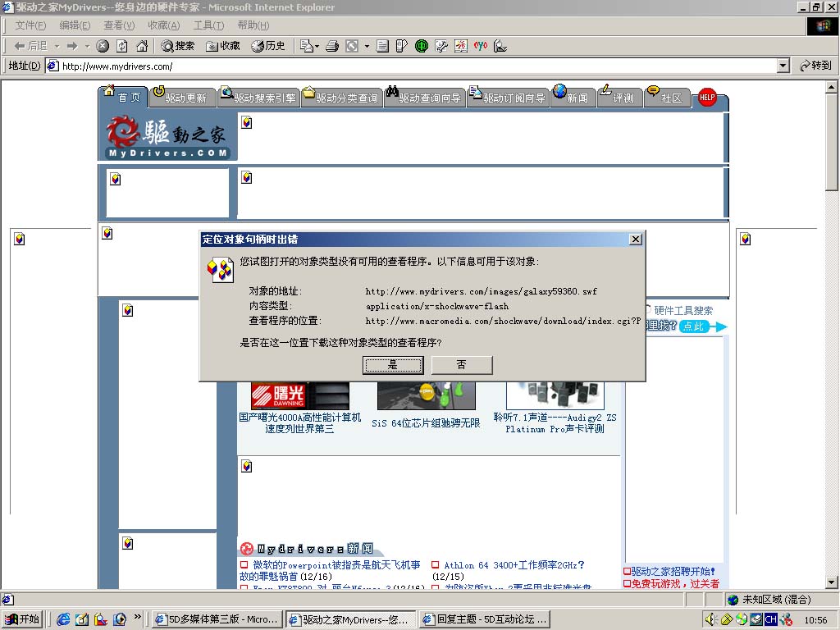The width and height of the screenshot is (840, 630).
Task: Open the 文件(F) menu
Action: [x=30, y=25]
